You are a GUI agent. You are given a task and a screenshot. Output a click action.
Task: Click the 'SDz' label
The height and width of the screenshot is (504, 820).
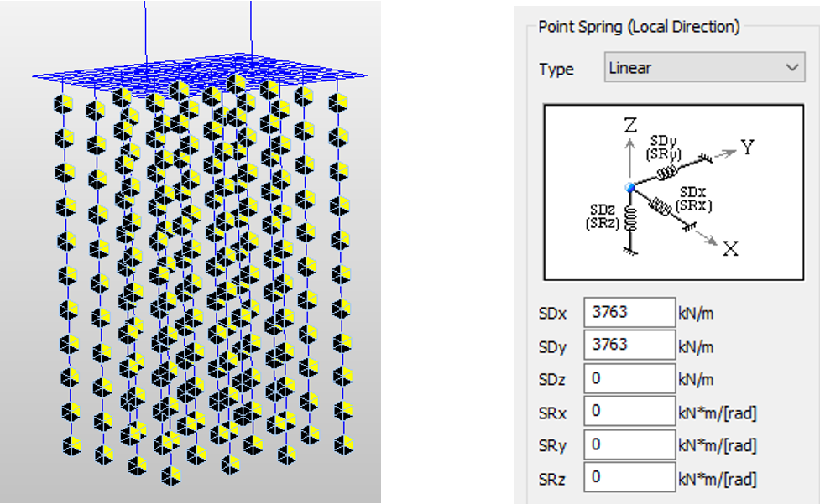point(551,380)
